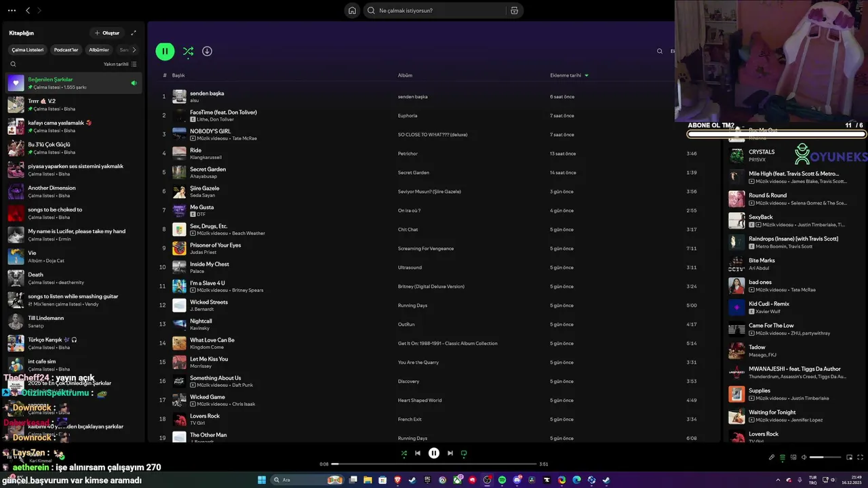This screenshot has height=488, width=868.
Task: Open the Vie album by Doja Cat
Action: pyautogui.click(x=74, y=256)
